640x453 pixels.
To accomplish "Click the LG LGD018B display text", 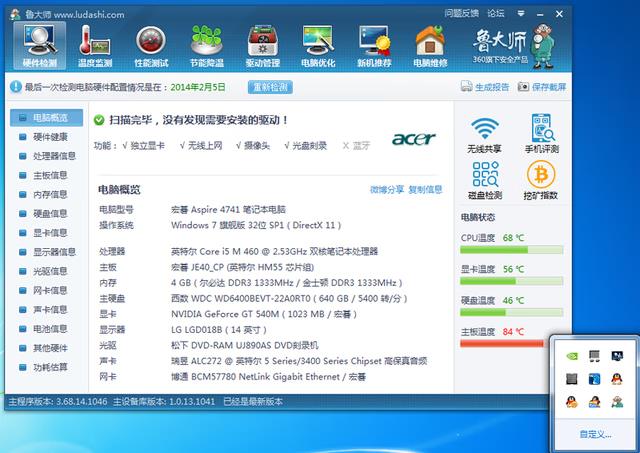I will coord(219,330).
